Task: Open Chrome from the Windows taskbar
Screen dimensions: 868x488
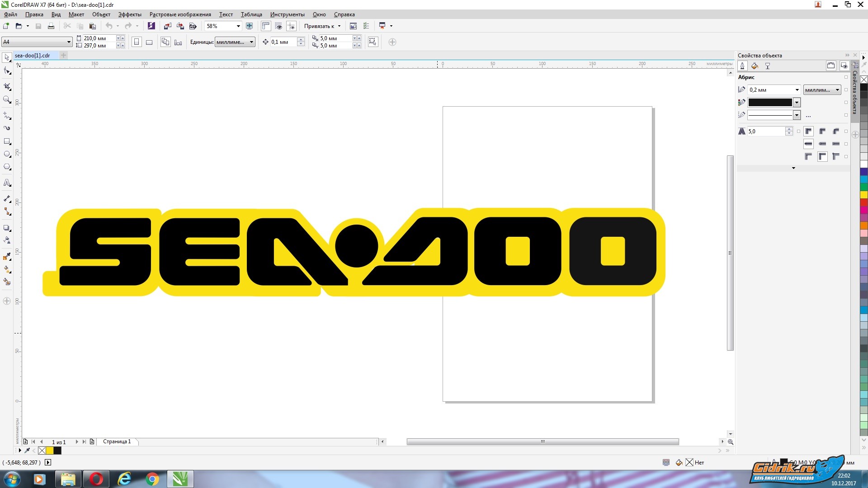Action: click(x=152, y=479)
